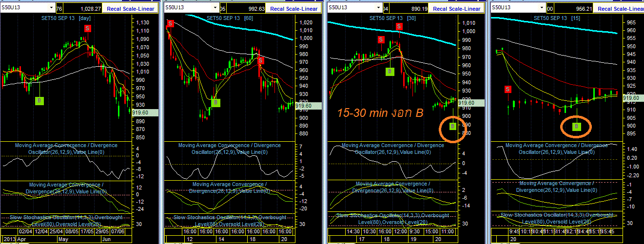Click the MACD Oscillator label in 60-minute chart
This screenshot has height=244, width=644.
229,149
